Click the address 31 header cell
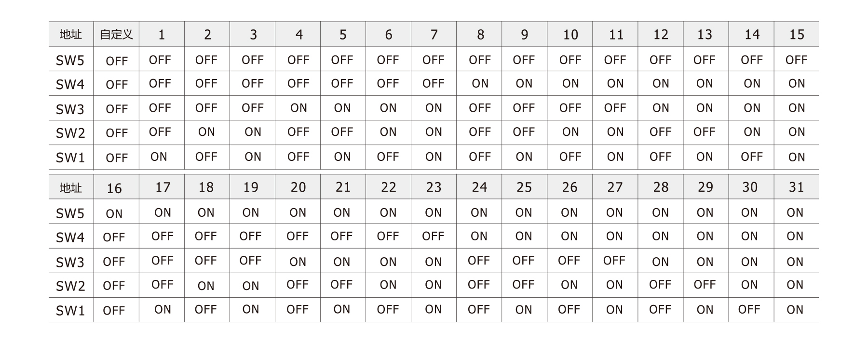Image resolution: width=868 pixels, height=343 pixels. 796,187
